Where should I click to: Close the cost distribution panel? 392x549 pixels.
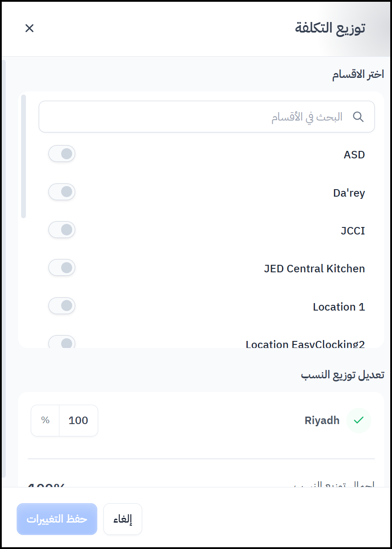tap(29, 29)
